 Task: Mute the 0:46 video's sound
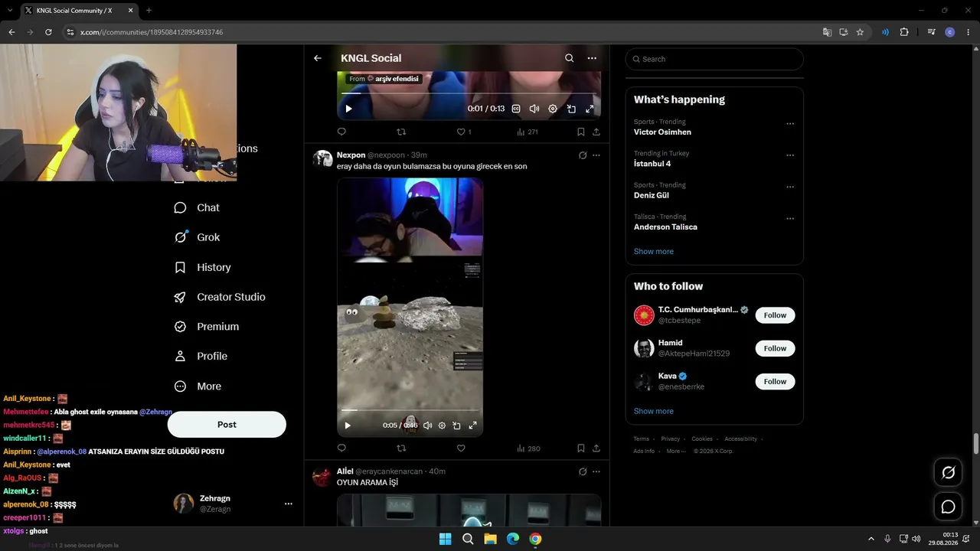pyautogui.click(x=428, y=425)
